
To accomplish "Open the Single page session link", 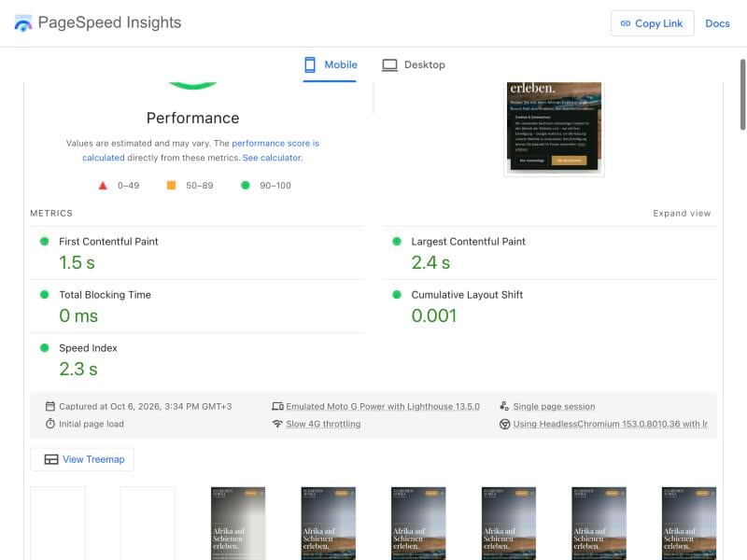I will pos(554,406).
